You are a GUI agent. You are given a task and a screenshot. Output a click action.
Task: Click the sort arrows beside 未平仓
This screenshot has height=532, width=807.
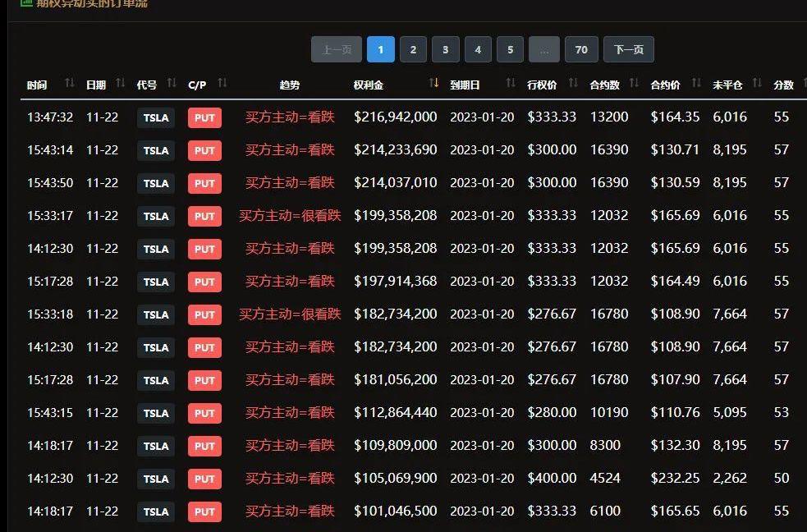[x=757, y=84]
